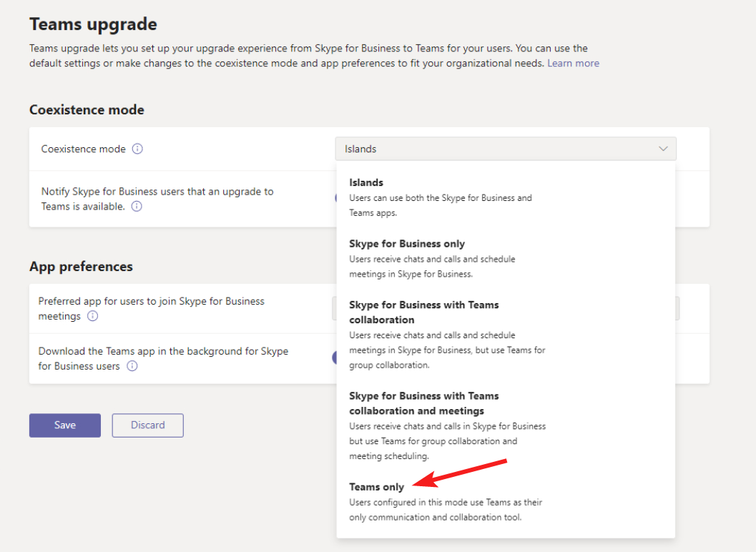This screenshot has width=756, height=552.
Task: Click the Coexistence mode section heading
Action: (x=87, y=110)
